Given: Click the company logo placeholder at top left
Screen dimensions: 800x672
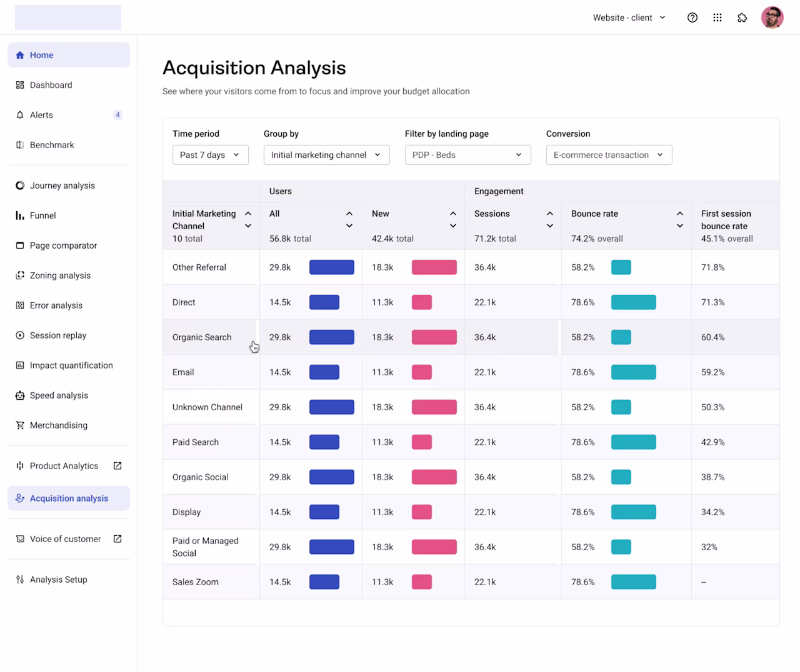Looking at the screenshot, I should pos(68,17).
